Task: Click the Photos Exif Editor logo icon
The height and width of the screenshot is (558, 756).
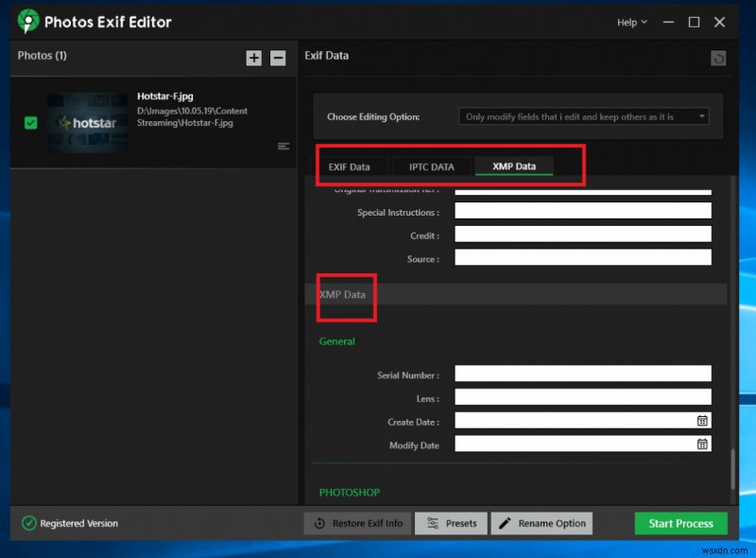Action: (x=26, y=21)
